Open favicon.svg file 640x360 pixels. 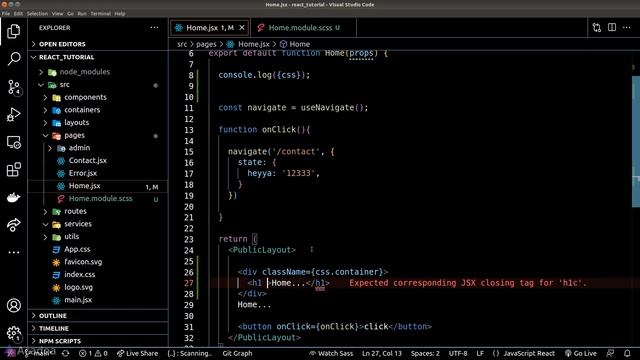98,262
